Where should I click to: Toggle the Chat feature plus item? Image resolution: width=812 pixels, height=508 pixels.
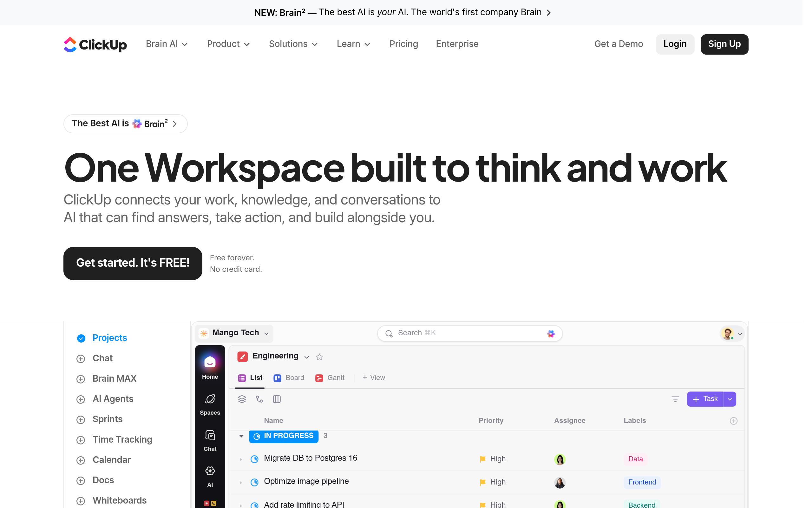click(95, 358)
